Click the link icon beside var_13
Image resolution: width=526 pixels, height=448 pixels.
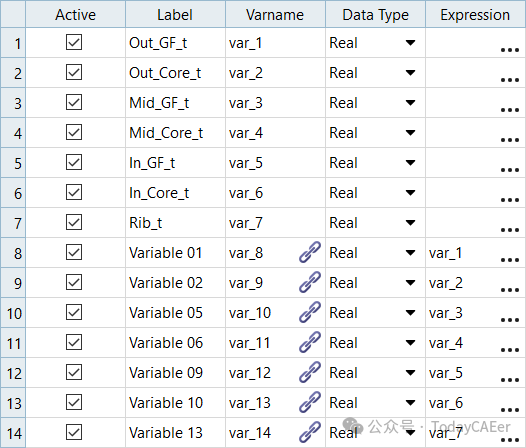(310, 402)
